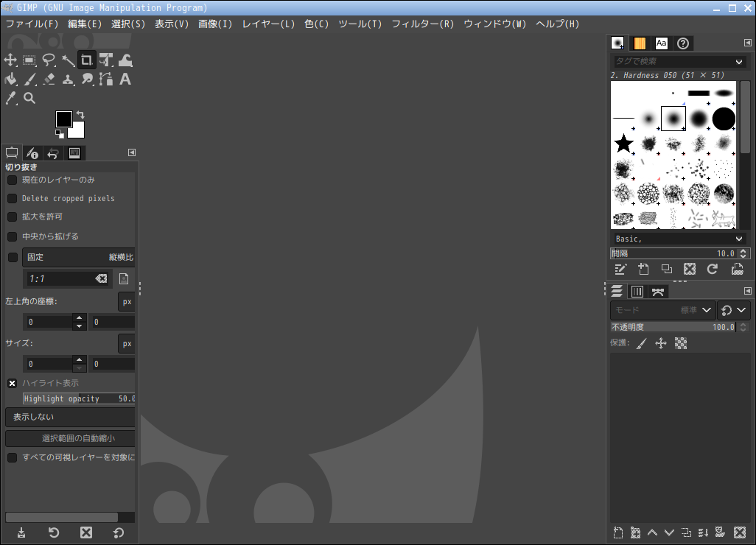This screenshot has width=756, height=545.
Task: Select the Unified Transform tool
Action: tap(106, 60)
